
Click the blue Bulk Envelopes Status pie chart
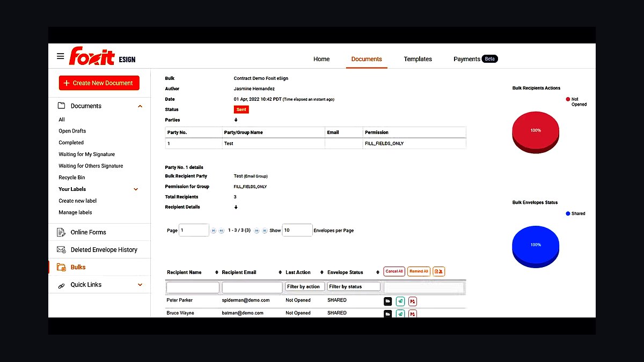click(x=536, y=247)
